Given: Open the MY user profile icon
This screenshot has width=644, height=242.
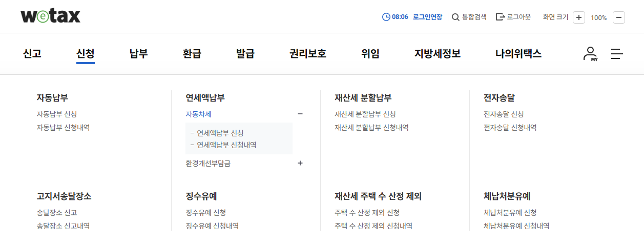Looking at the screenshot, I should pyautogui.click(x=591, y=54).
